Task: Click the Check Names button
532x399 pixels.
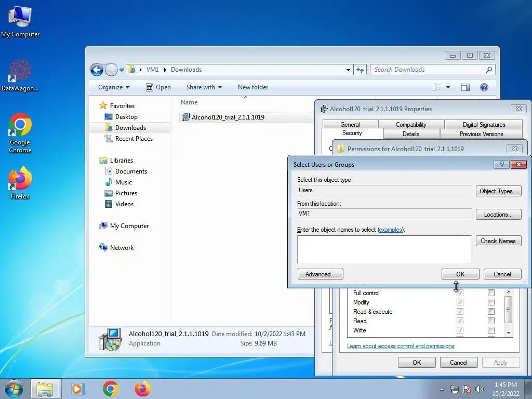Action: 498,241
